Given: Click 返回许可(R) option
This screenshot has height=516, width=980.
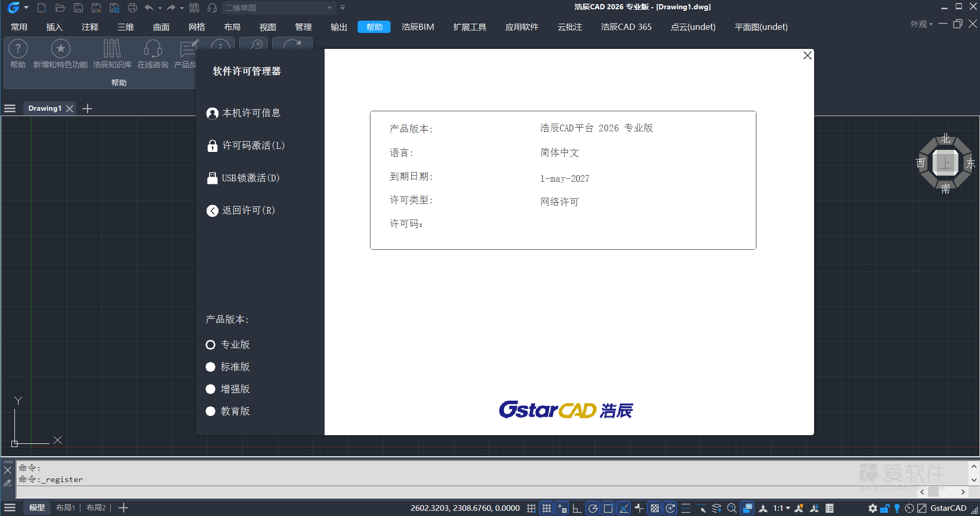Looking at the screenshot, I should coord(241,211).
